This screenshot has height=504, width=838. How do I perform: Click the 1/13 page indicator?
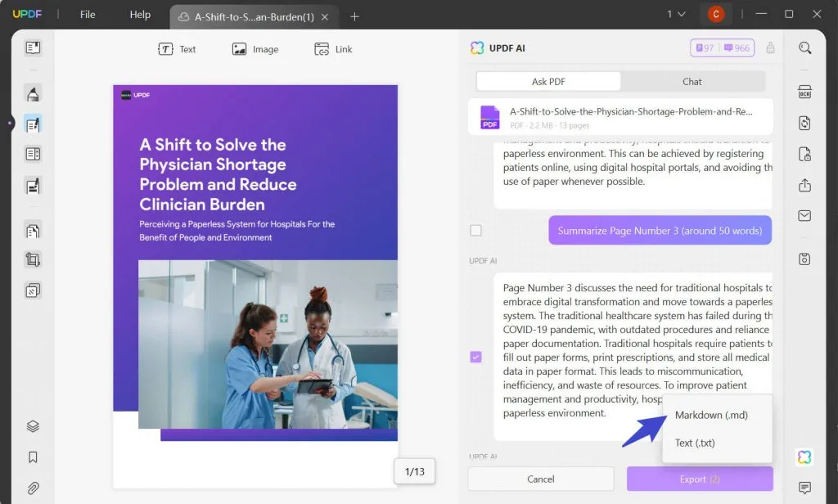tap(415, 471)
